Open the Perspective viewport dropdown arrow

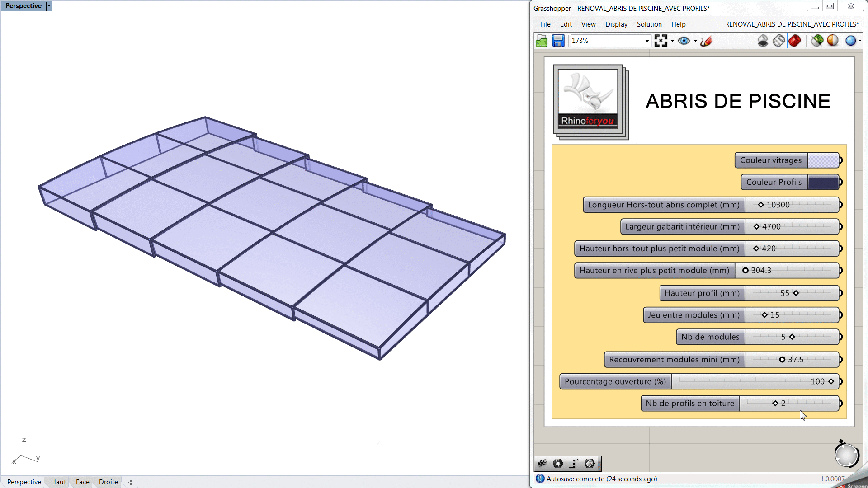[49, 6]
